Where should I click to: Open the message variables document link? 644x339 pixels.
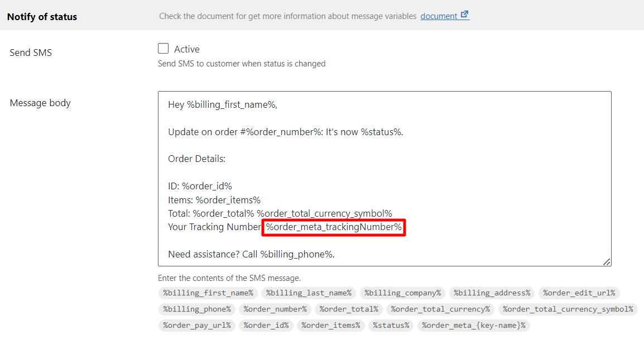click(x=439, y=16)
